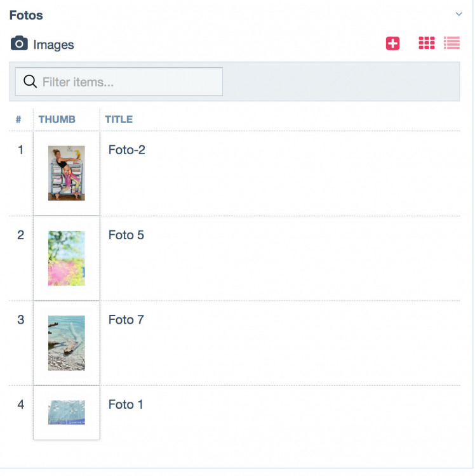Sort by the # column header
This screenshot has height=476, width=475.
point(18,119)
